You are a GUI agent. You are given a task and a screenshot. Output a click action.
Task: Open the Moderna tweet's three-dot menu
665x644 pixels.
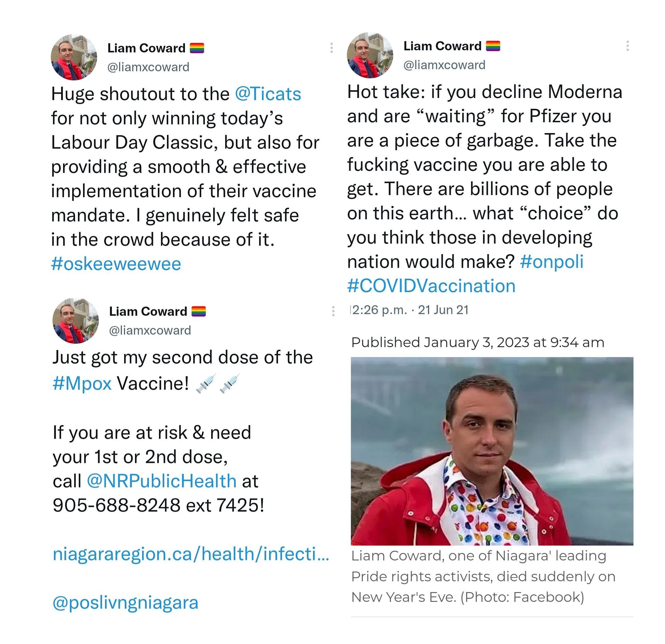628,46
